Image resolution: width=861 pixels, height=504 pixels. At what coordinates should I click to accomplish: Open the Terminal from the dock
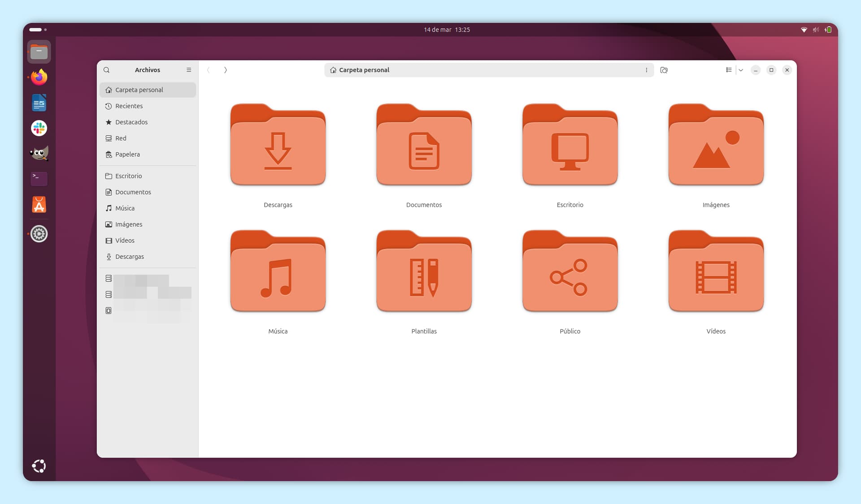[39, 179]
